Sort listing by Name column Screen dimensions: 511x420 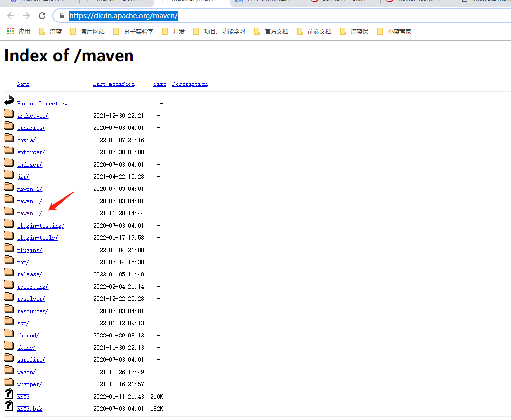pos(23,84)
